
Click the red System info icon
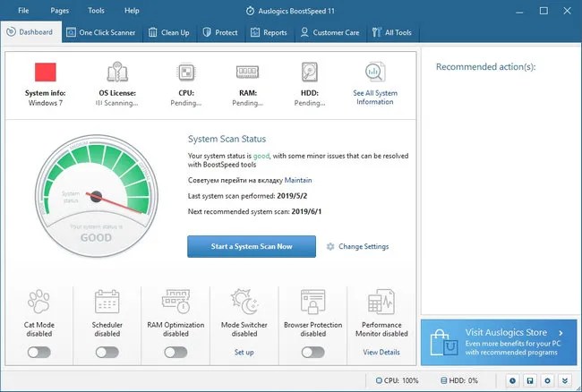pos(46,72)
